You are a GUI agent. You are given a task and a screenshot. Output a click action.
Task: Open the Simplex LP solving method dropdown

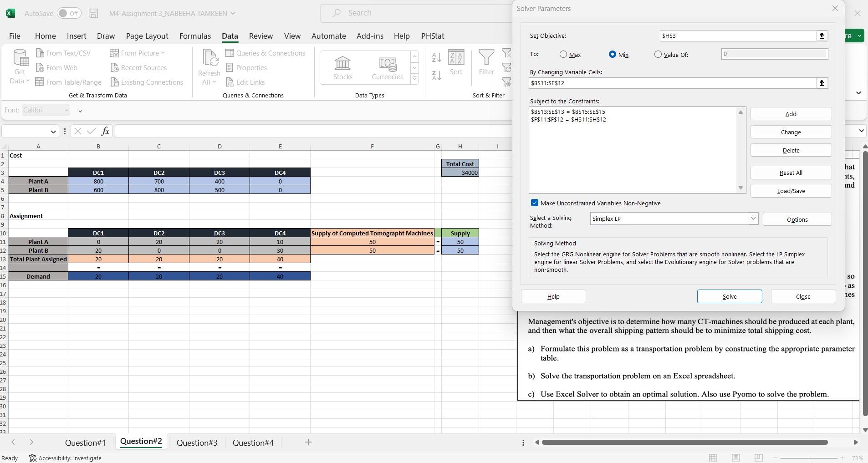pyautogui.click(x=753, y=219)
